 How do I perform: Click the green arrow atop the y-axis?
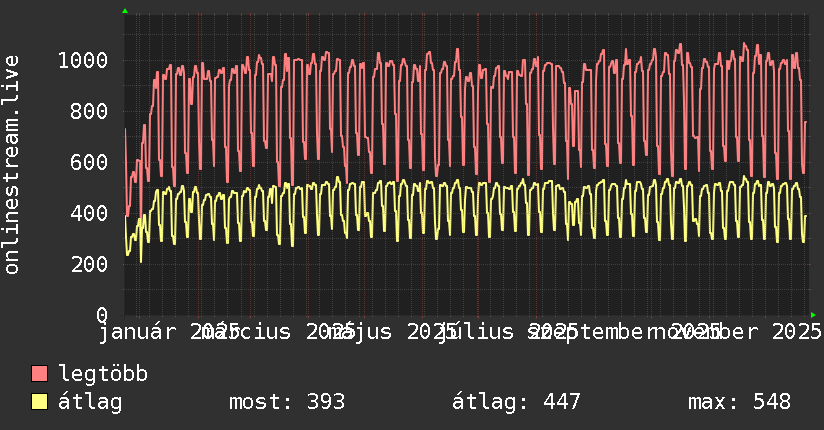(125, 11)
